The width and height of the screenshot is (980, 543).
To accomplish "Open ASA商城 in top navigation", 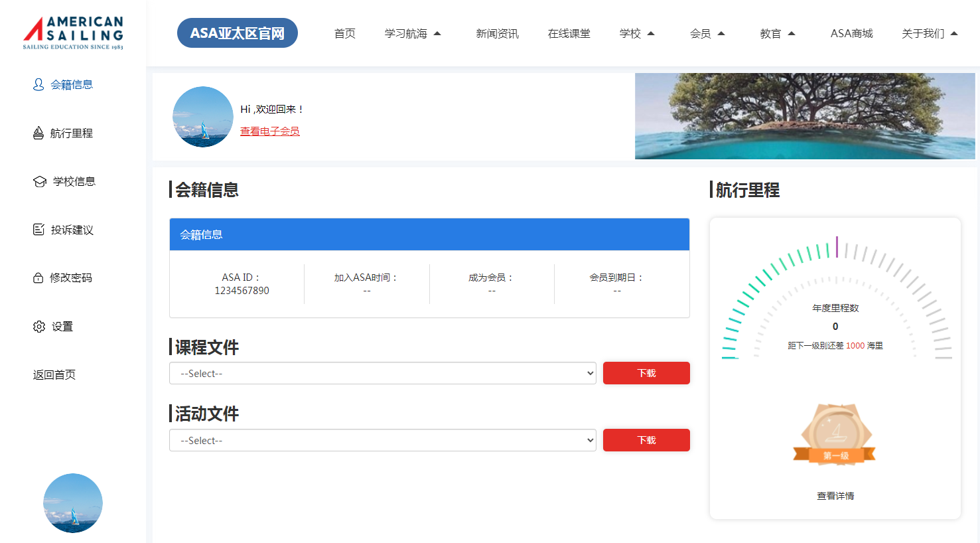I will point(852,33).
